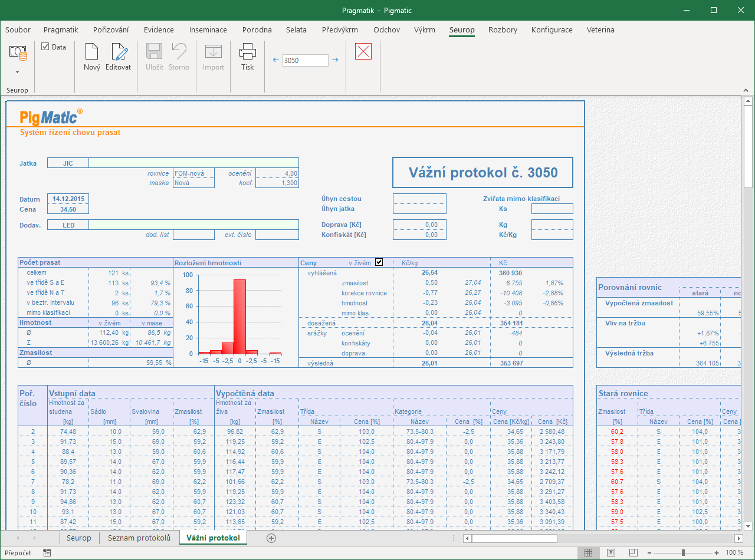Open the Soubor menu
This screenshot has width=755, height=560.
[x=18, y=29]
